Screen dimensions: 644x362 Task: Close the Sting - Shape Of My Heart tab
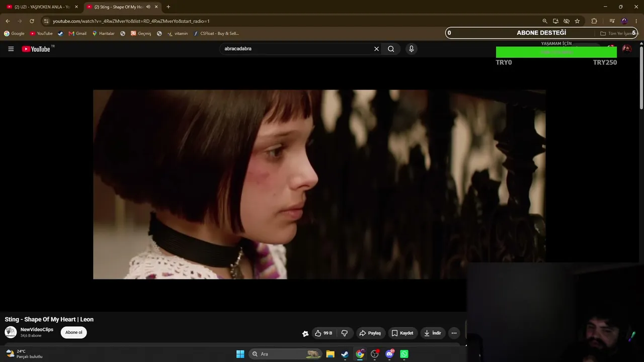[156, 7]
